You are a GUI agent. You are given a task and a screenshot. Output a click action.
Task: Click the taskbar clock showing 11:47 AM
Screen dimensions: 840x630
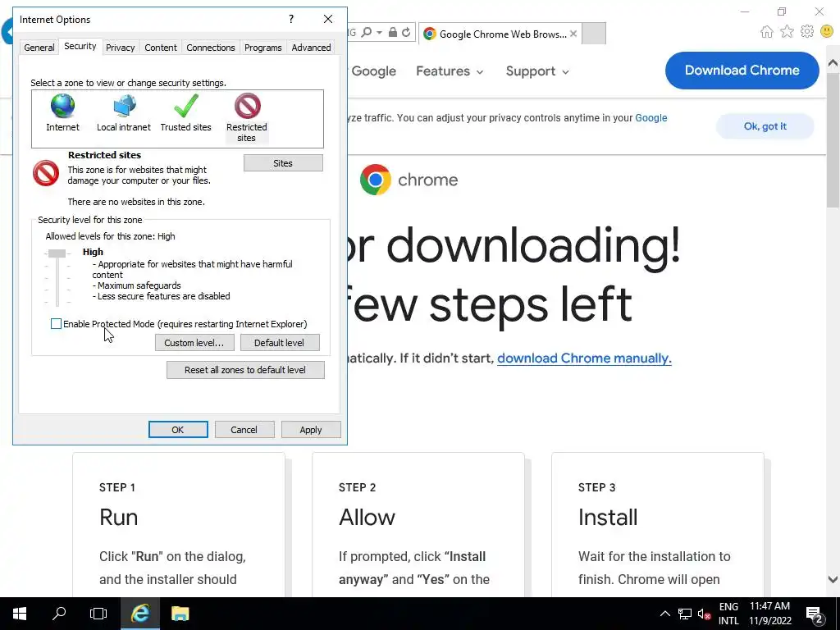click(x=769, y=614)
